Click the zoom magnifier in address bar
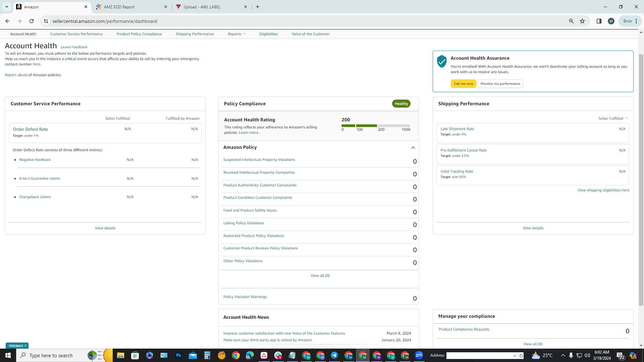644x362 pixels. point(572,21)
